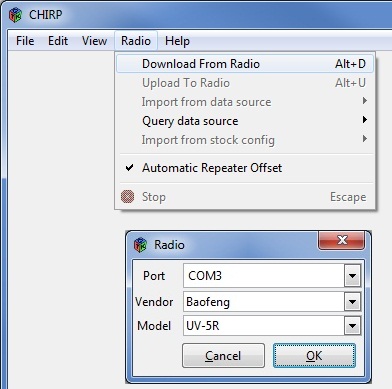Click the Escape shortcut text

(x=348, y=197)
